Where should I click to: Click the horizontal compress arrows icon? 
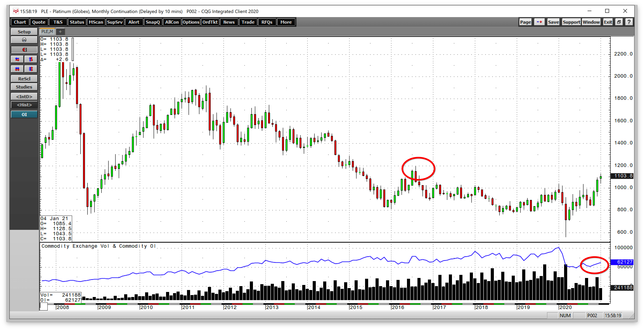point(17,69)
